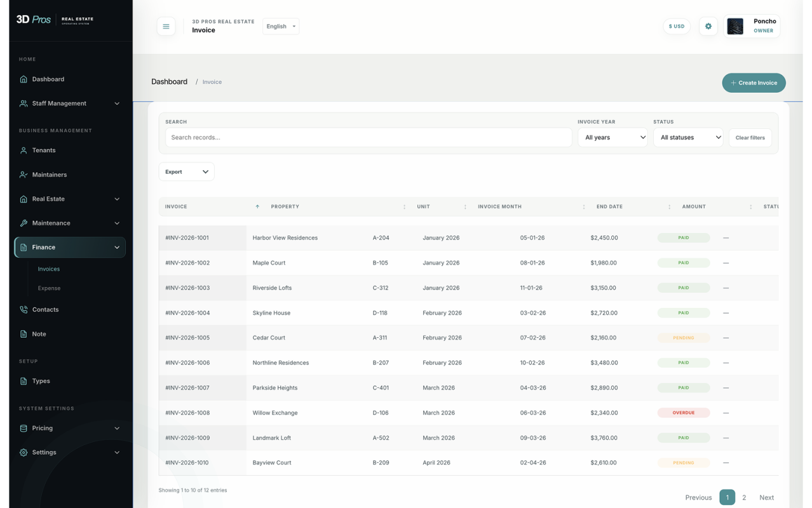Open the Contacts phone icon in the sidebar
Image resolution: width=812 pixels, height=508 pixels.
(x=24, y=310)
